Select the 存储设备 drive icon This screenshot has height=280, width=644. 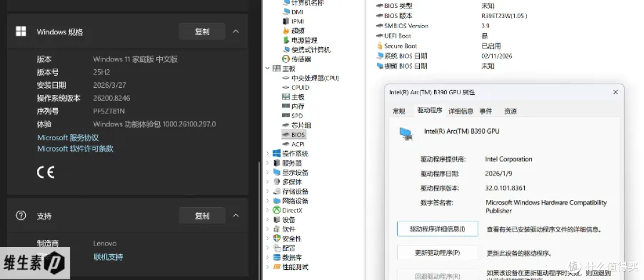[277, 191]
